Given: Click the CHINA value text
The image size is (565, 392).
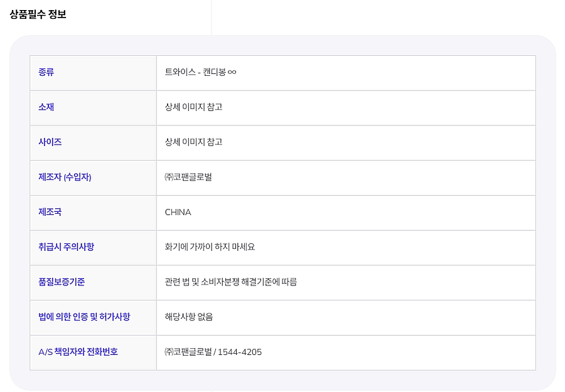Looking at the screenshot, I should coord(178,213).
